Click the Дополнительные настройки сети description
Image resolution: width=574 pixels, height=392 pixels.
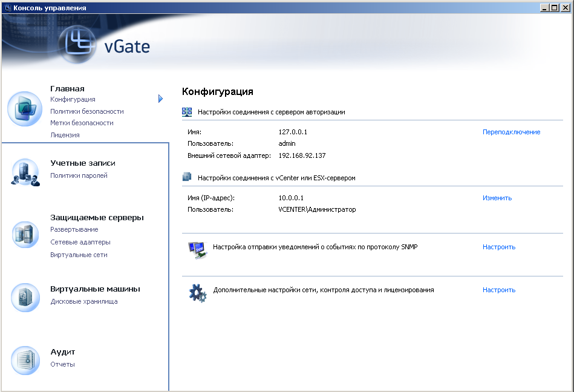(324, 290)
